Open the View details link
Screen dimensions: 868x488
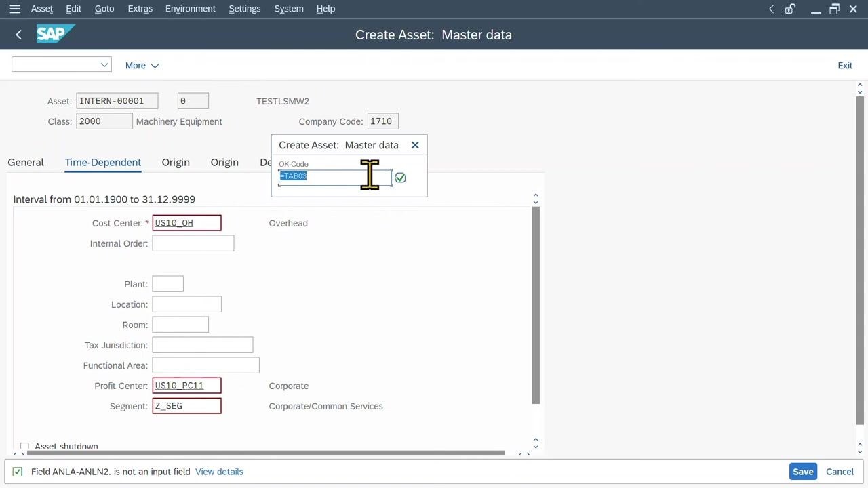[219, 472]
